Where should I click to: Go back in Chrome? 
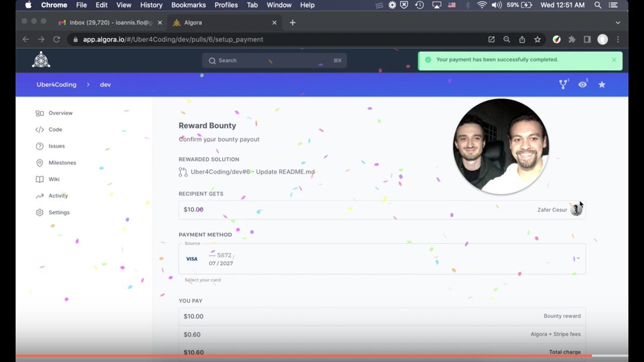(26, 39)
